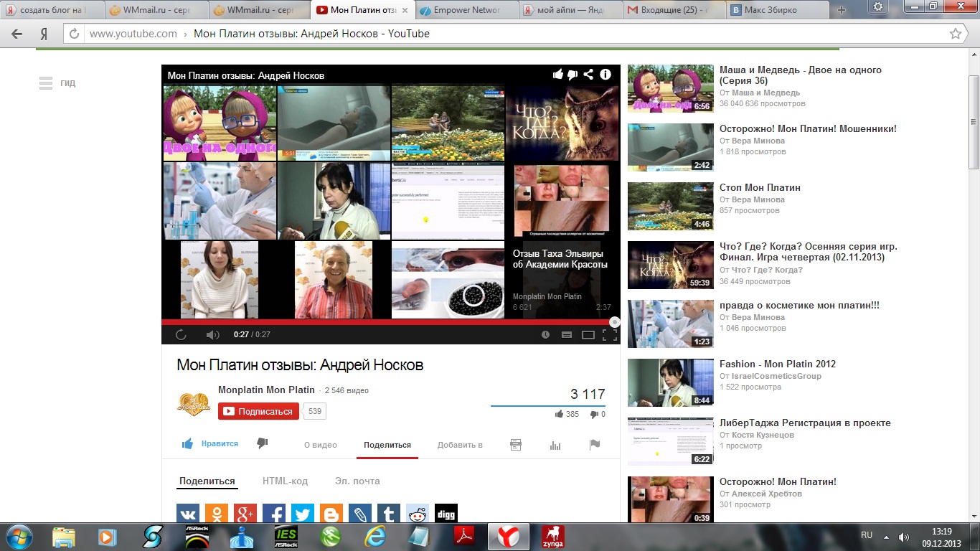Share video on Blogger
This screenshot has height=551, width=980.
[331, 514]
